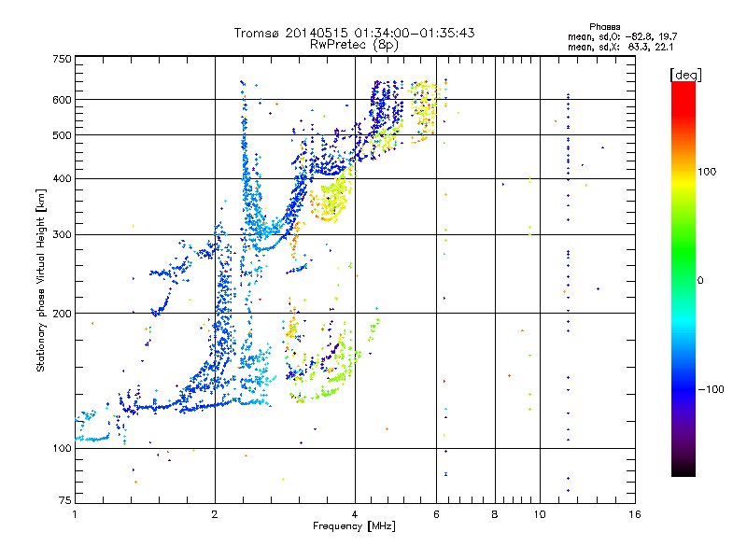This screenshot has height=560, width=747.
Task: Click the 'Stationary phase Virtual Height [km]' axis title
Action: (41, 280)
